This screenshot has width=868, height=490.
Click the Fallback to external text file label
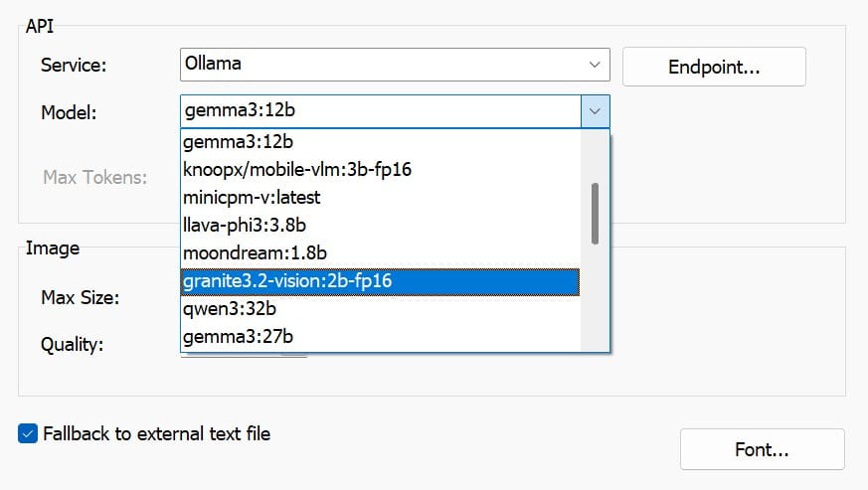(x=157, y=433)
